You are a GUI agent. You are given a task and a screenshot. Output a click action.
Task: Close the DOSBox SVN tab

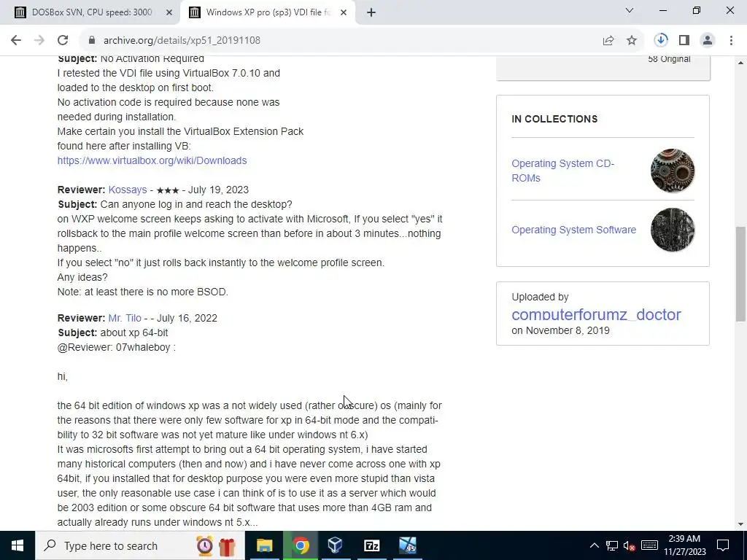[x=169, y=13]
